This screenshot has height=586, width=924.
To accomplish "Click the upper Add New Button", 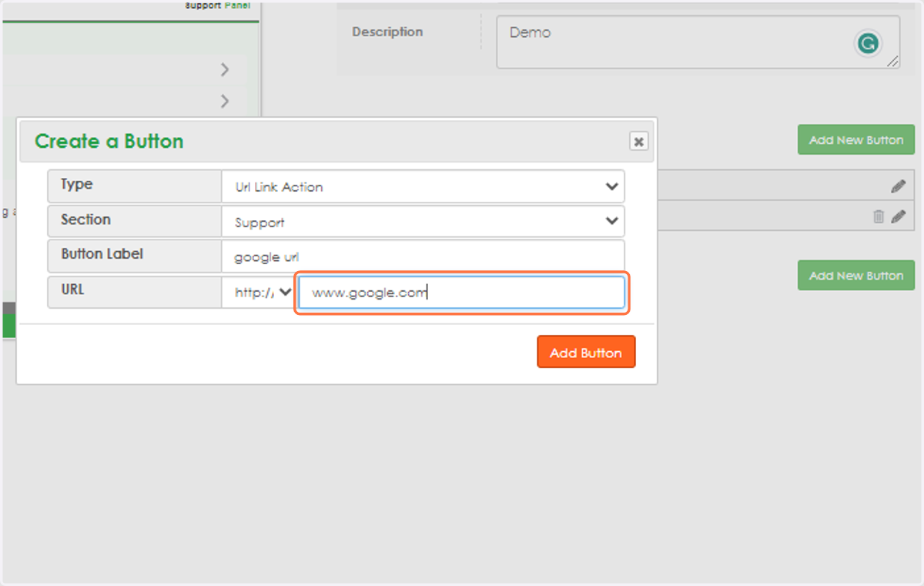I will tap(856, 140).
